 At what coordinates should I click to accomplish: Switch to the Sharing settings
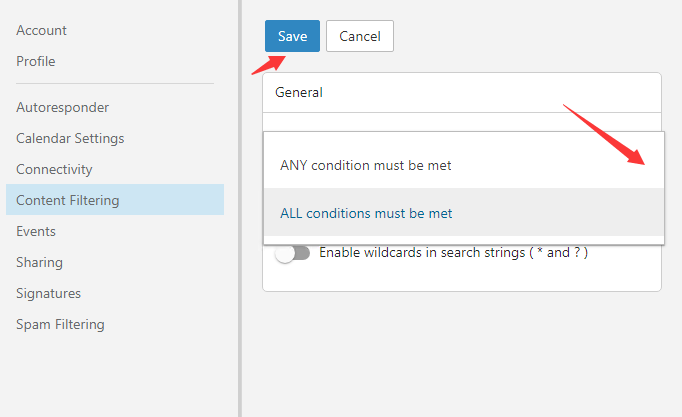click(39, 262)
